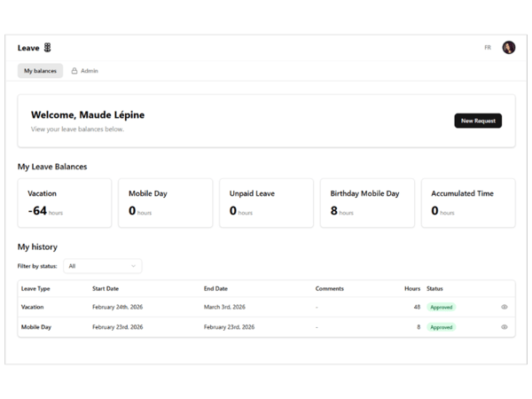
Task: Open the Birthday Mobile Day card
Action: (367, 203)
